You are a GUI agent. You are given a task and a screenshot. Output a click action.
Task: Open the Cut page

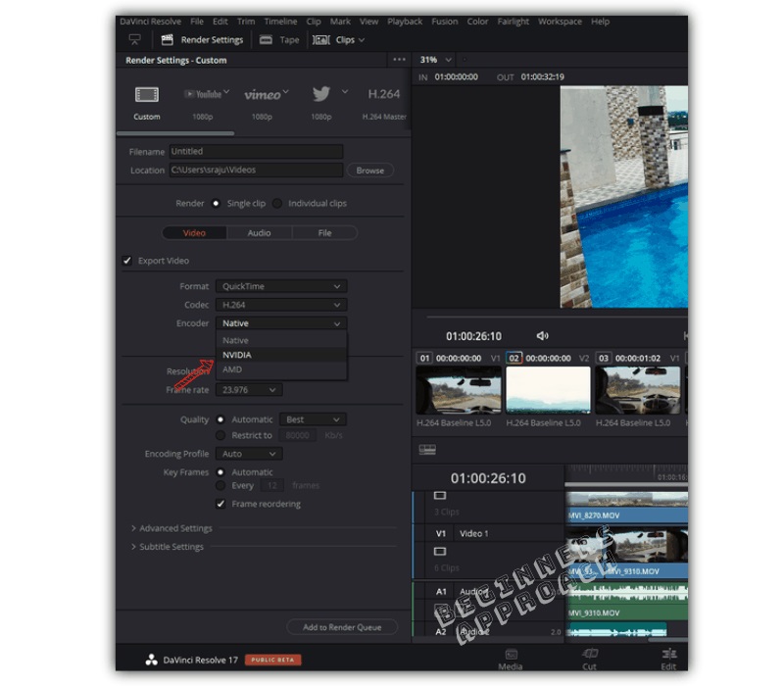pyautogui.click(x=589, y=657)
